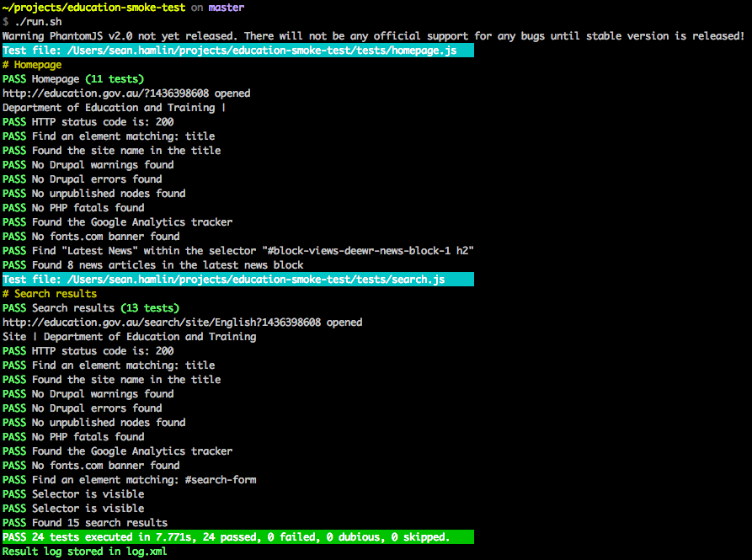Screen dimensions: 752x560
Task: Click 'Site | Department of Education and Training' line
Action: (x=130, y=337)
